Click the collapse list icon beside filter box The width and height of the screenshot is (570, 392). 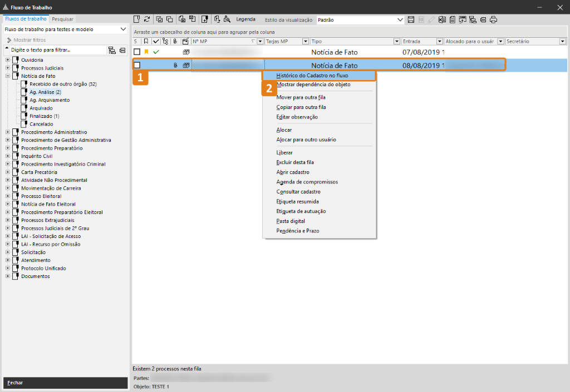pos(122,50)
